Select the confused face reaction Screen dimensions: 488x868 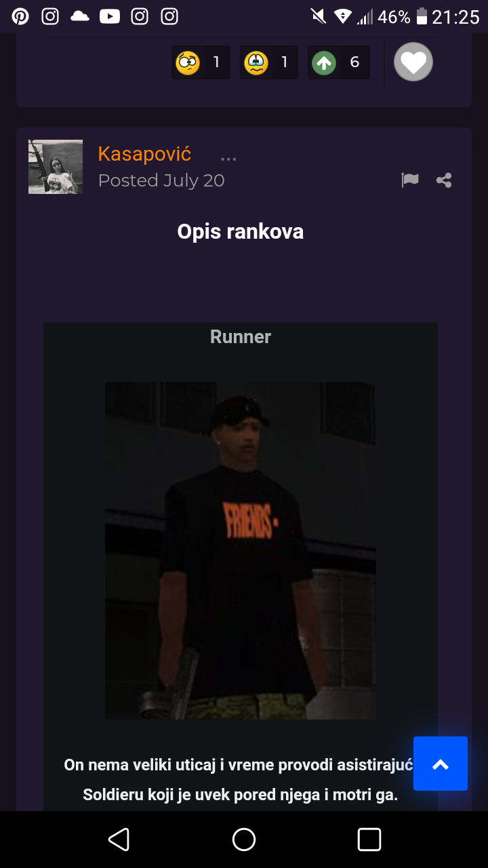[201, 62]
